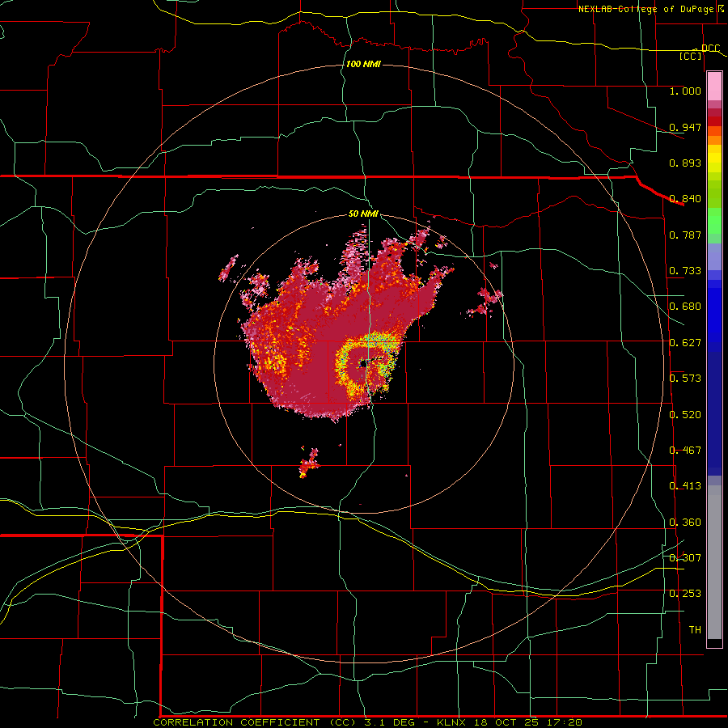Click the 0.893 scale value
Image resolution: width=728 pixels, height=728 pixels.
[685, 163]
